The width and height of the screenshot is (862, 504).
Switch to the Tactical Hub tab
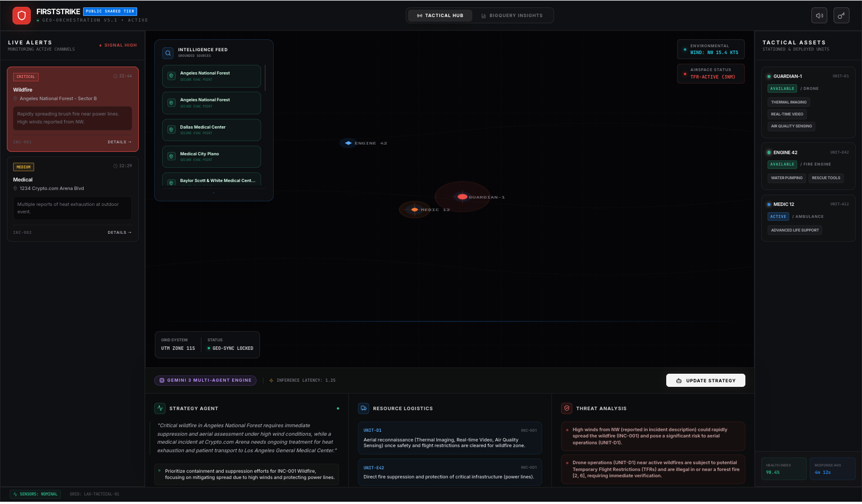click(x=440, y=15)
